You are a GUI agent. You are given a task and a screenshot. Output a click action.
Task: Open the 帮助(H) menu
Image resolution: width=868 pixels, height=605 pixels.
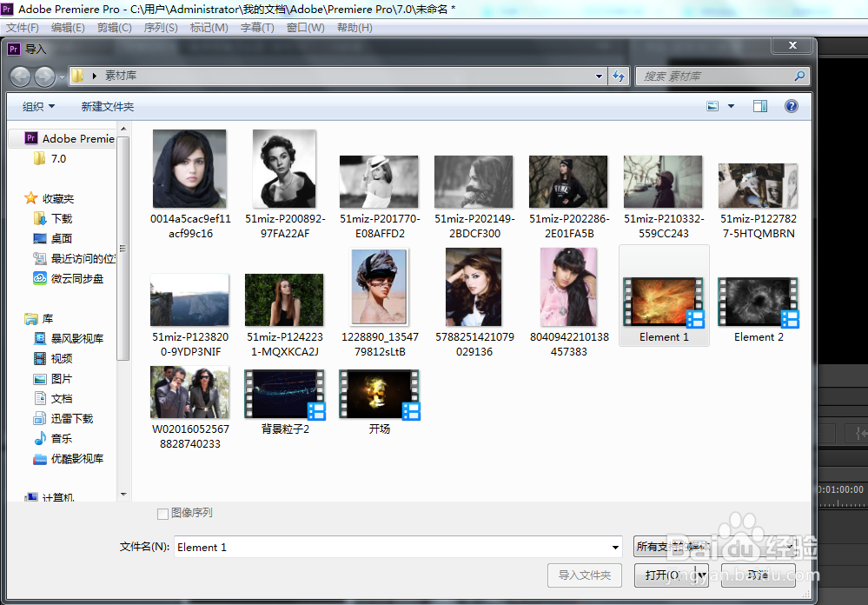(354, 27)
